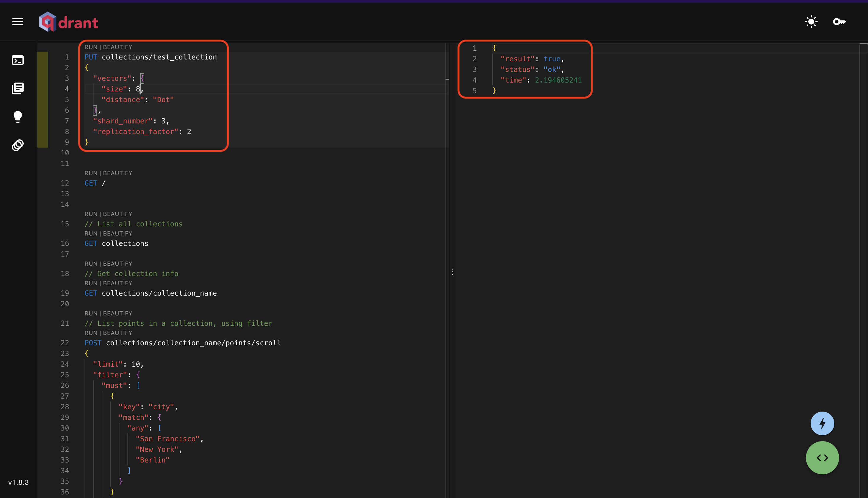Run the 'GET collections' request
This screenshot has width=868, height=498.
[91, 233]
